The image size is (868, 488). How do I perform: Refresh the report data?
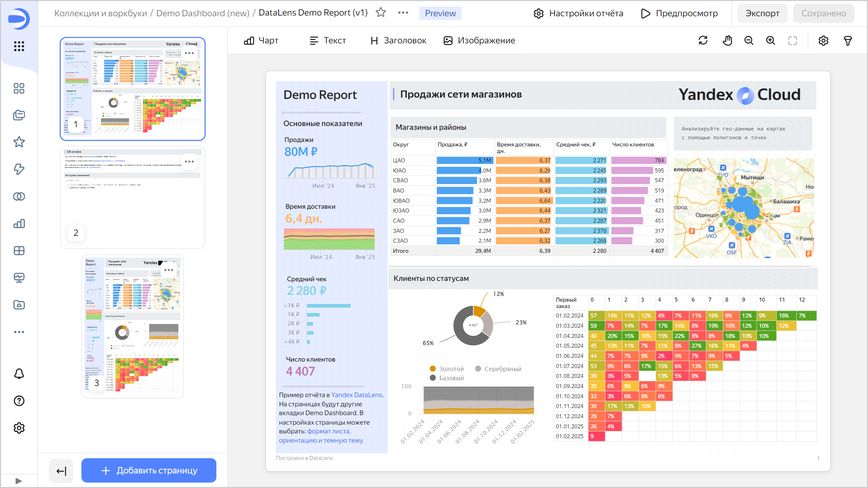[703, 40]
